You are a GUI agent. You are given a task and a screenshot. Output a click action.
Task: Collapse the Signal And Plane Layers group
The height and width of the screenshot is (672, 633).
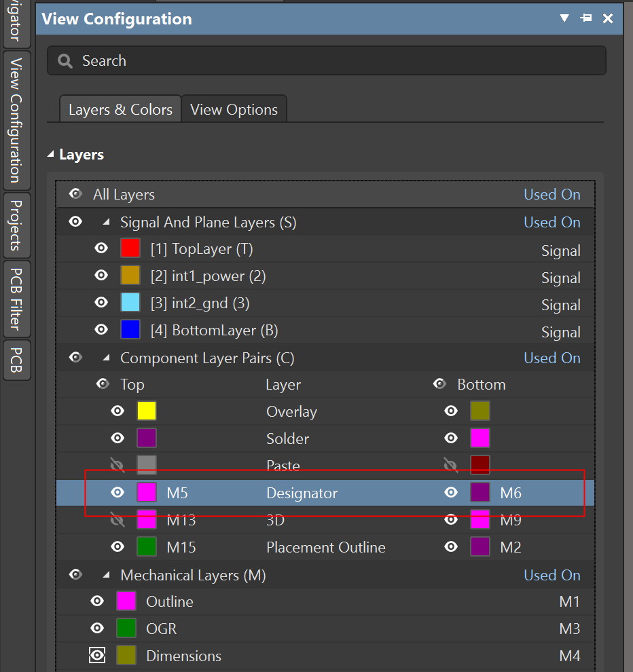point(106,222)
